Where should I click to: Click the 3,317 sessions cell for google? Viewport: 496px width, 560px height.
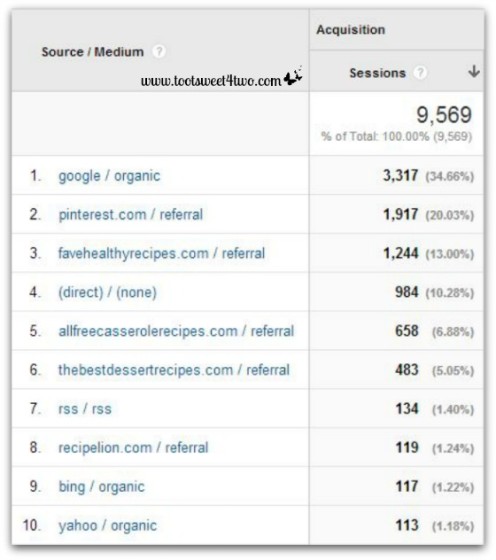tap(400, 175)
